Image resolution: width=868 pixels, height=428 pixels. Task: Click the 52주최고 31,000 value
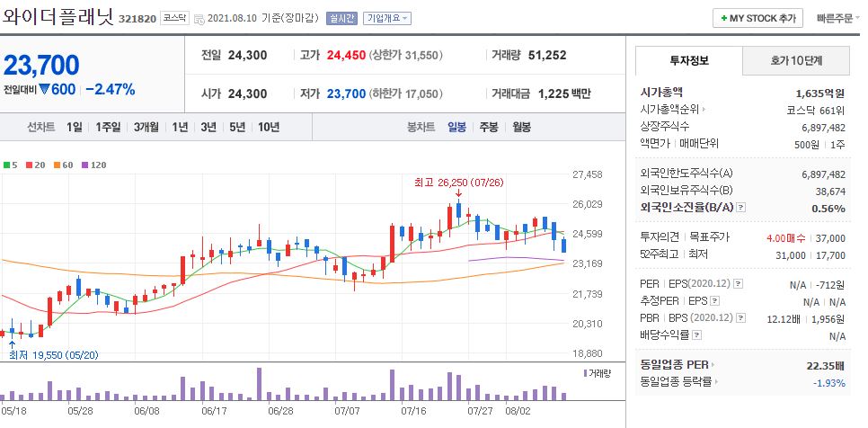[790, 255]
